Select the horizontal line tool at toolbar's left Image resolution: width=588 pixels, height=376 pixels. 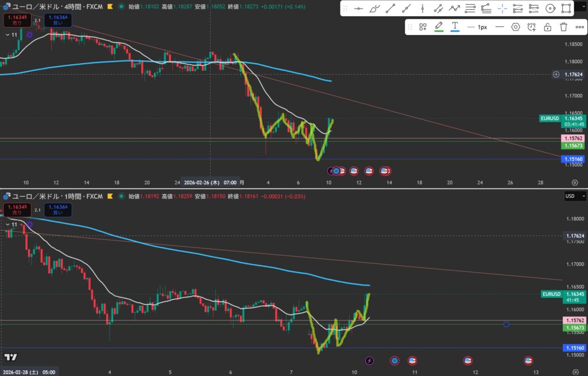click(x=359, y=9)
